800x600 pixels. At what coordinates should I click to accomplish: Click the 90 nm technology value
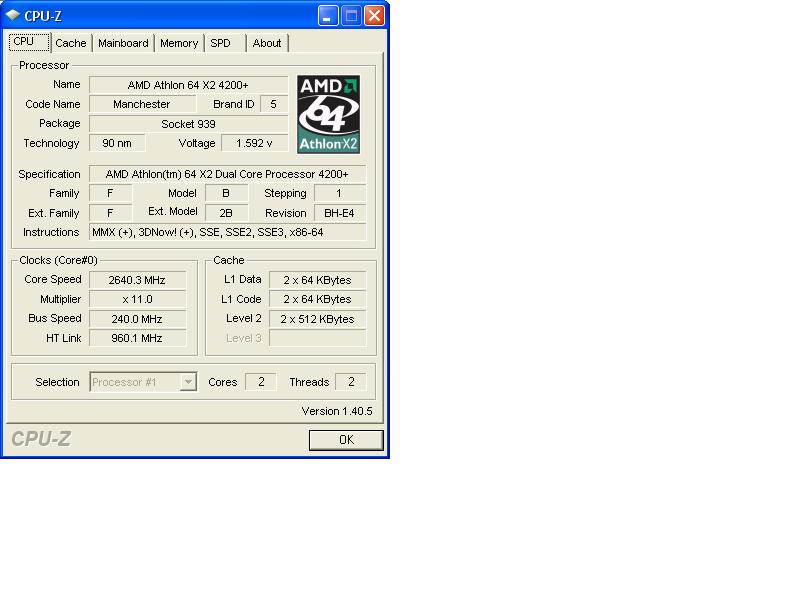coord(117,143)
